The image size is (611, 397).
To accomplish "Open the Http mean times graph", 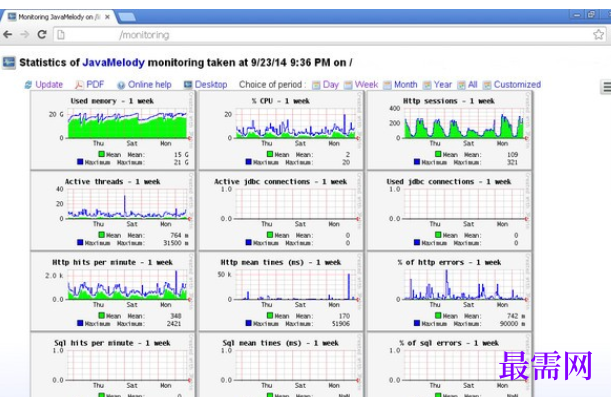I will pos(281,292).
